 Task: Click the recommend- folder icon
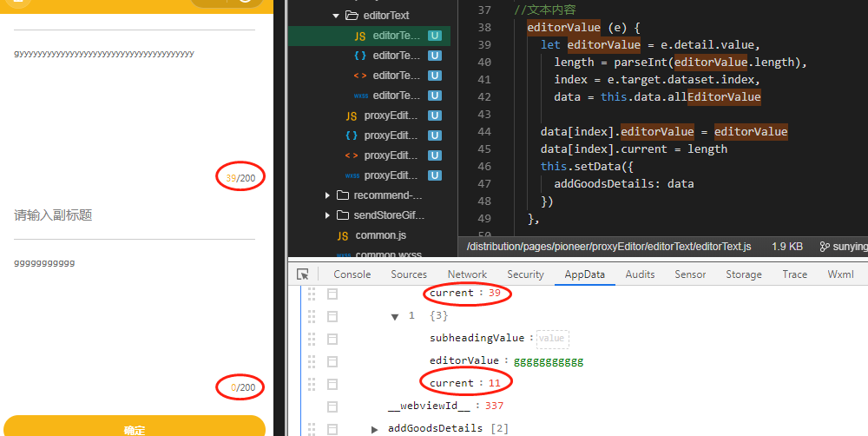click(x=343, y=195)
